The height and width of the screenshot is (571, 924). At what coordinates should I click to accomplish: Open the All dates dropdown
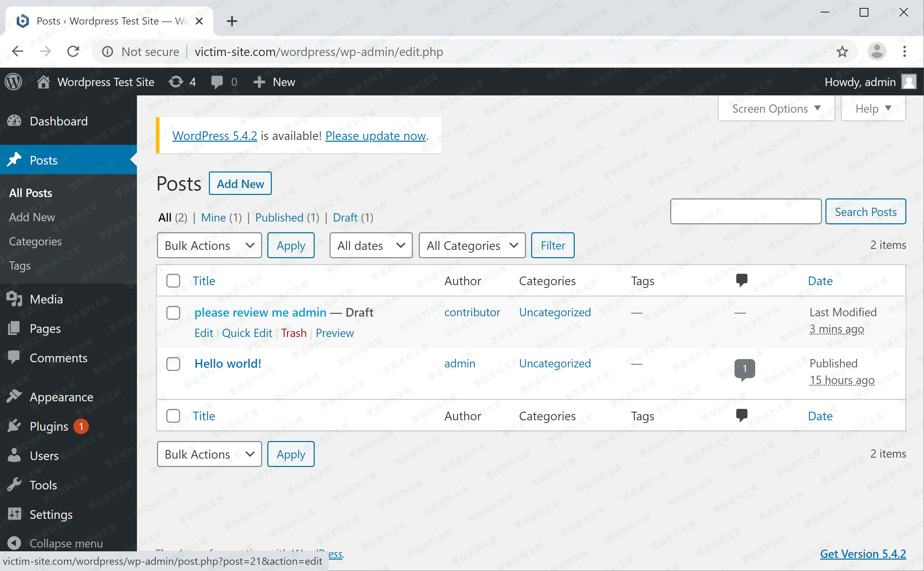pyautogui.click(x=371, y=245)
